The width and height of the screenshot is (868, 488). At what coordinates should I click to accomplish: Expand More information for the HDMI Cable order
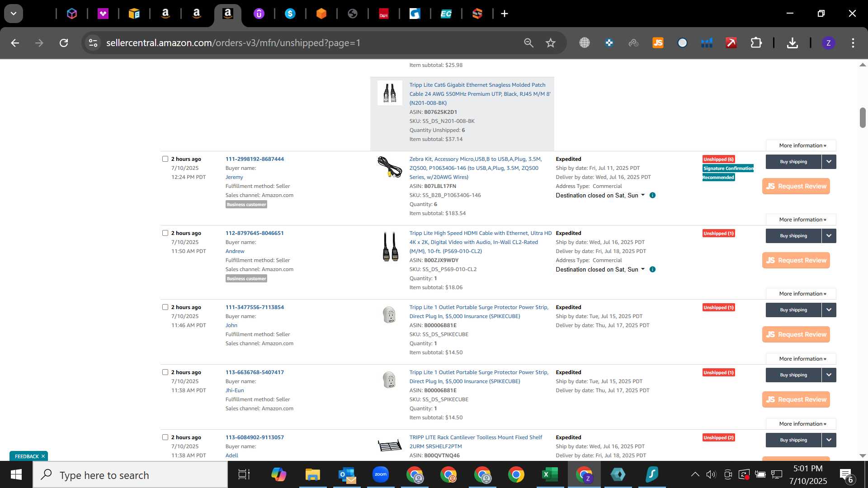tap(801, 294)
